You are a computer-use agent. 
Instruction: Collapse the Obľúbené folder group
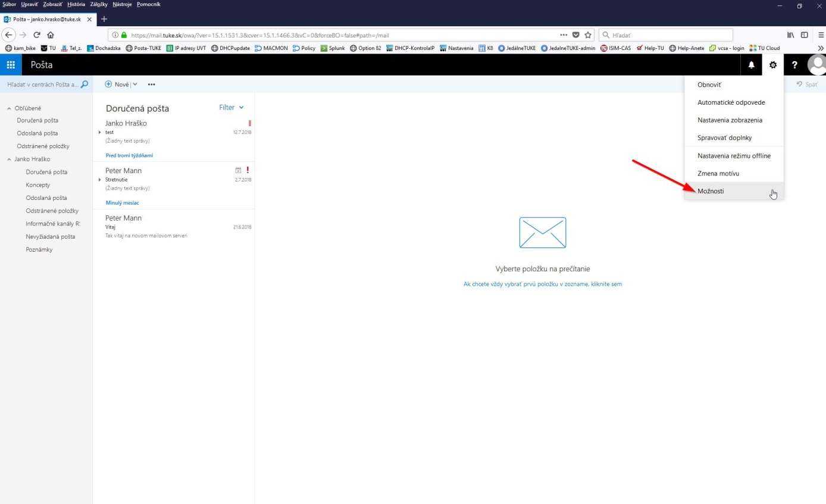[x=9, y=108]
